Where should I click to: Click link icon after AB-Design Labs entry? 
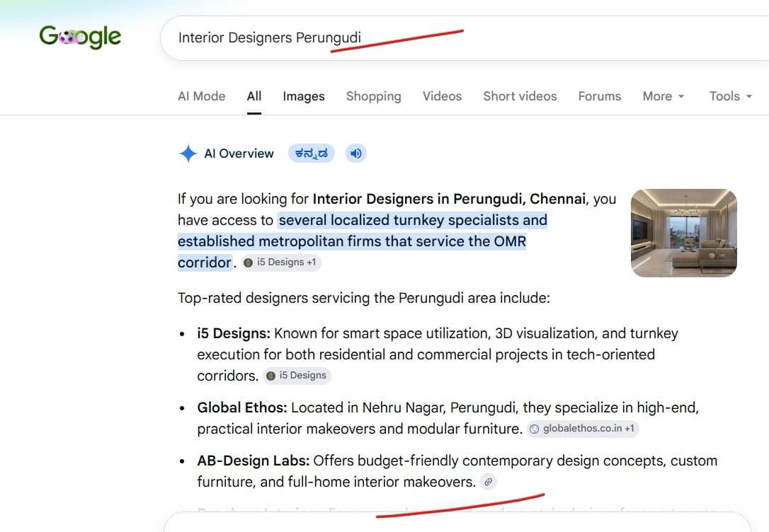(x=488, y=482)
